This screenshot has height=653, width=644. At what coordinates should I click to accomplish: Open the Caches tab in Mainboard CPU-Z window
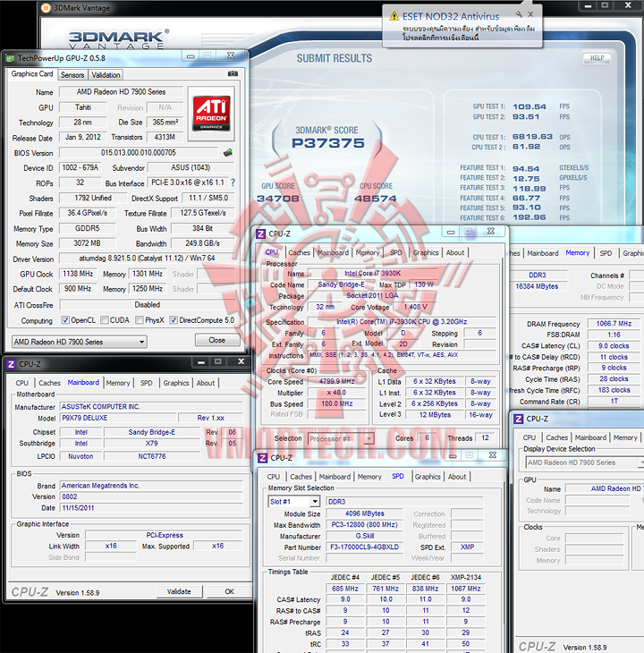[x=49, y=383]
